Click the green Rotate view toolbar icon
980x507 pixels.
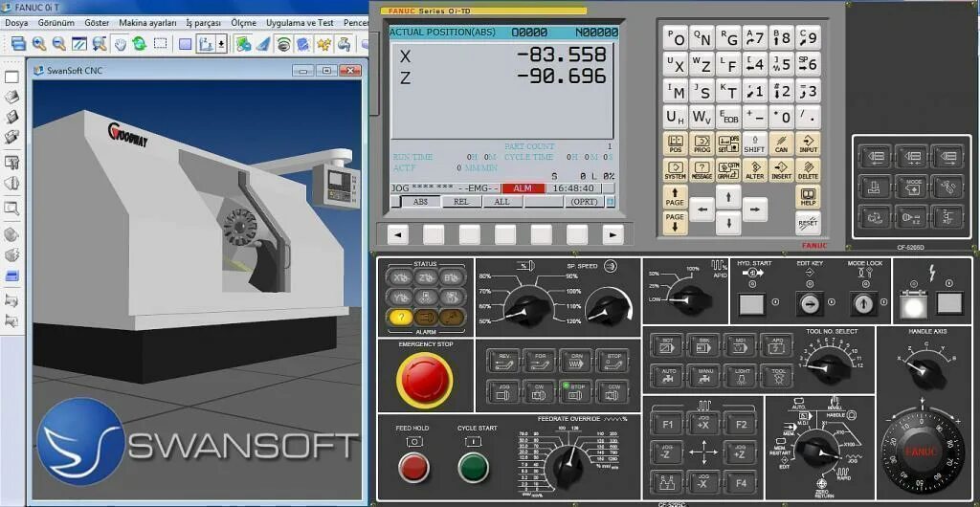[140, 44]
